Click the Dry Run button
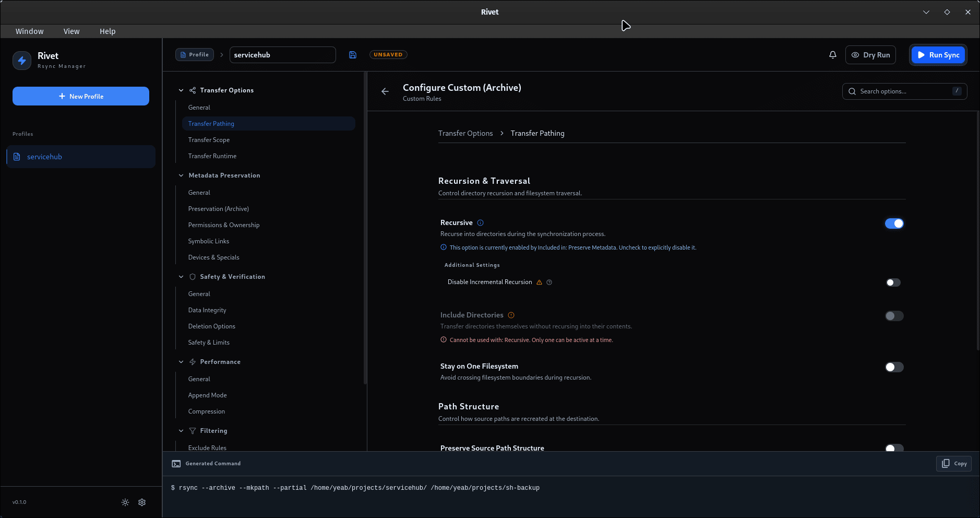 [x=870, y=55]
